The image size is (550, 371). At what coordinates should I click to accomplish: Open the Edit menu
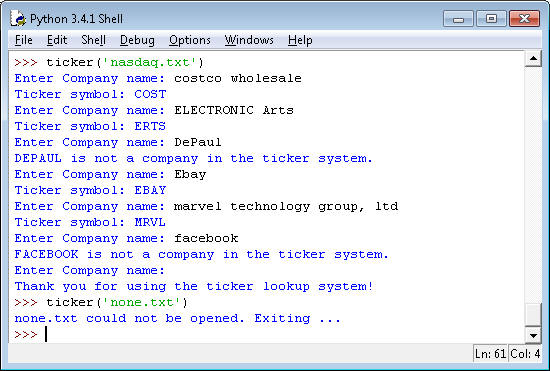57,40
